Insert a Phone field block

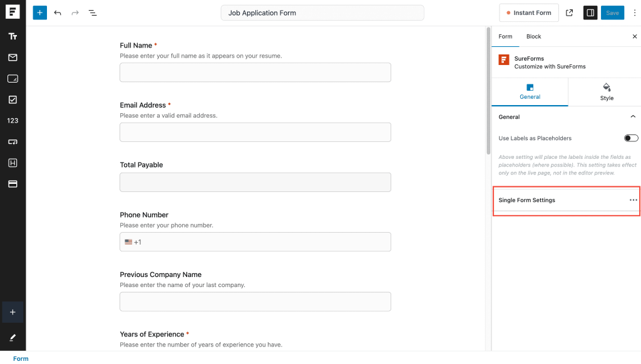coord(13,141)
